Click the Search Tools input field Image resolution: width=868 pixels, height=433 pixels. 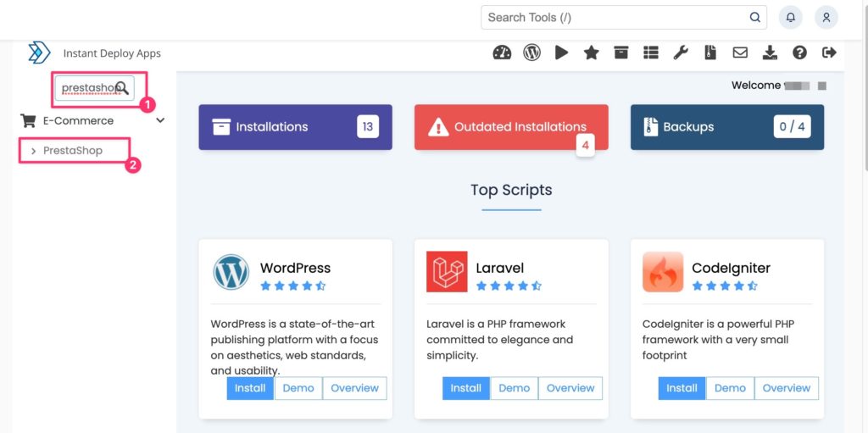[615, 17]
